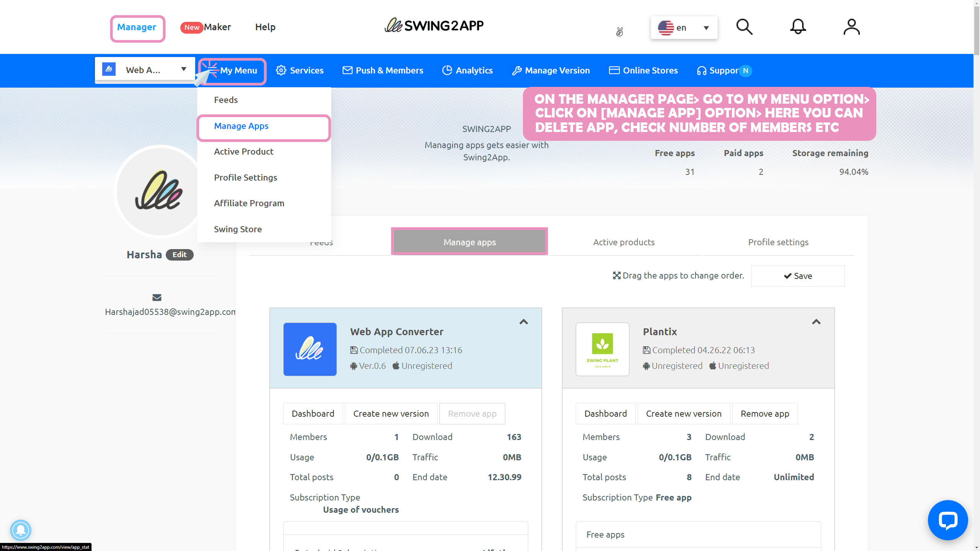
Task: Click the Save order button
Action: click(x=797, y=276)
